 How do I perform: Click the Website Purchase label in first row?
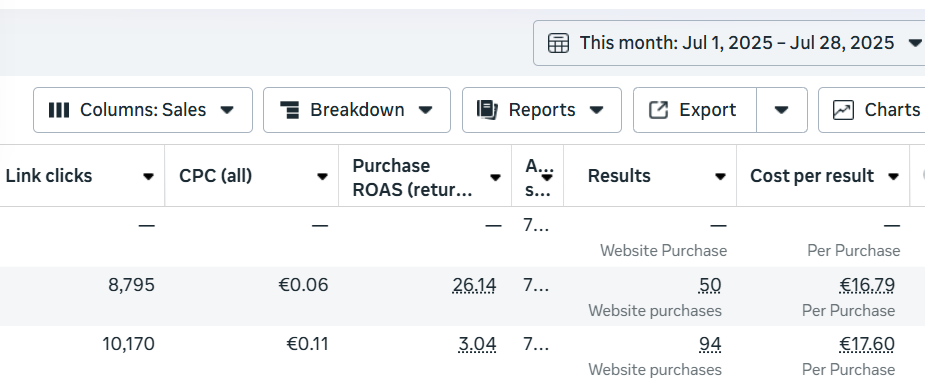[663, 251]
